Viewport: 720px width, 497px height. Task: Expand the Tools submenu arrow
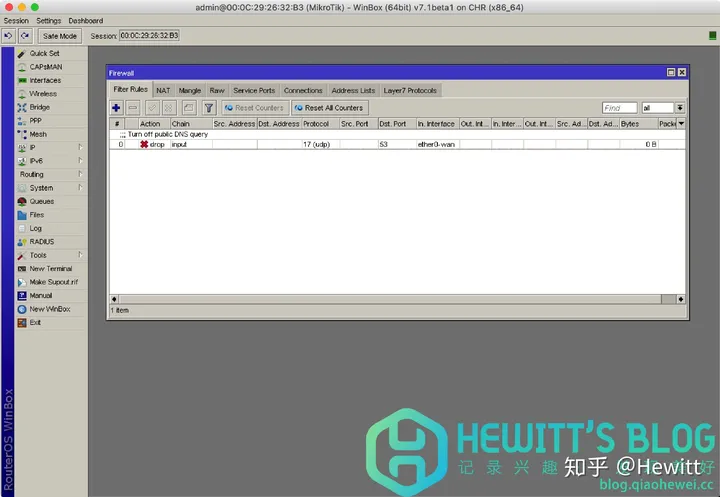pyautogui.click(x=80, y=254)
